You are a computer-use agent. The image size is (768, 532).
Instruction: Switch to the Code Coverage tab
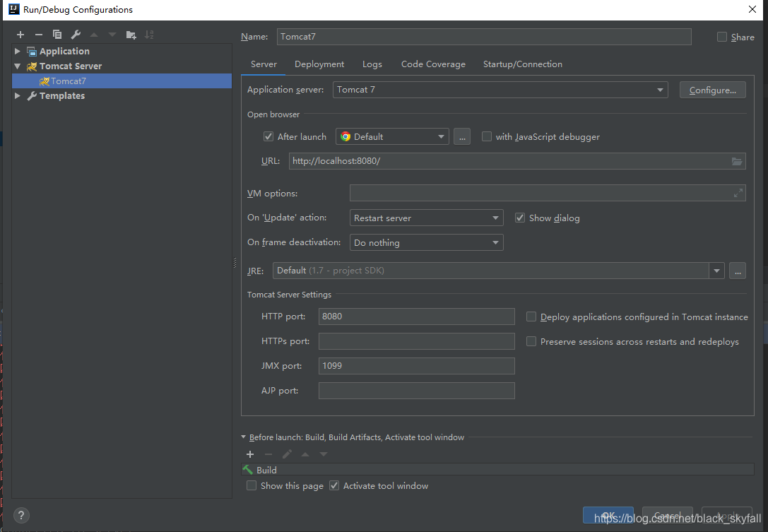pos(434,64)
